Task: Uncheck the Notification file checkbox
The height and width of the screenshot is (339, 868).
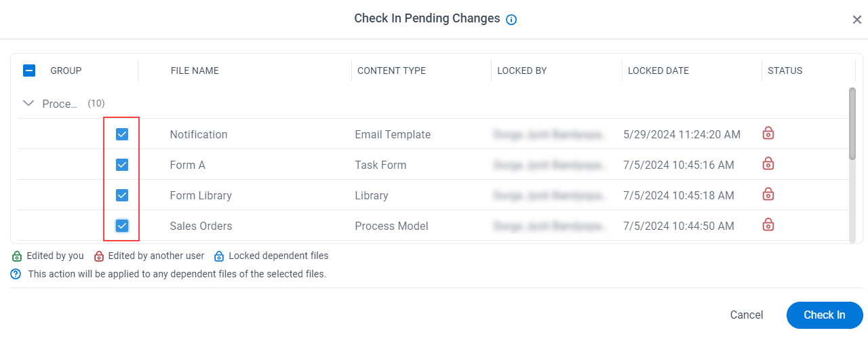Action: pos(122,134)
